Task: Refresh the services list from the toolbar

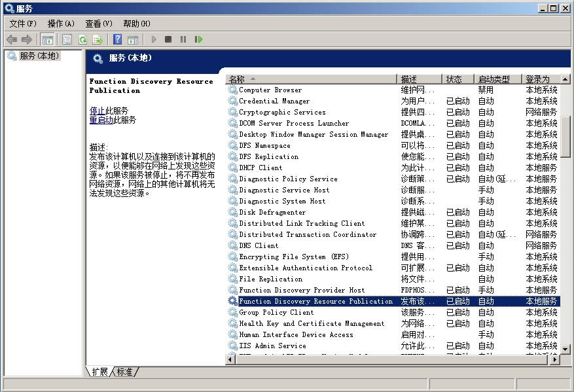Action: [82, 39]
